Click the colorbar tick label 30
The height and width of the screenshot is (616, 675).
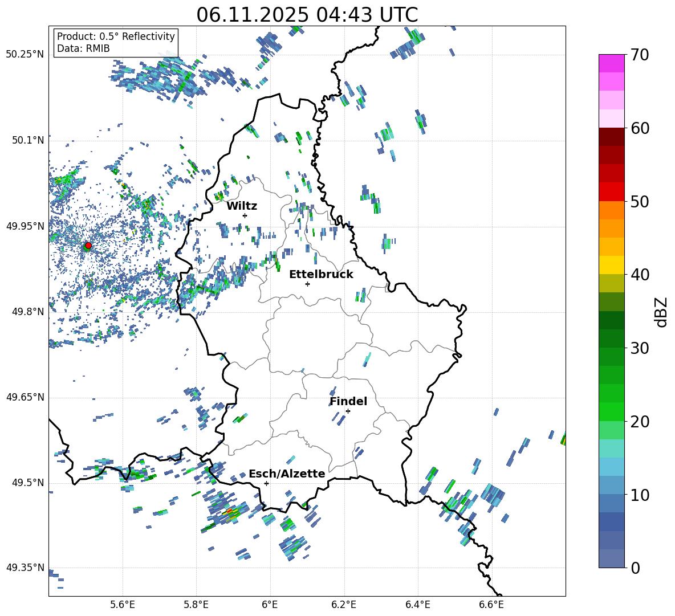pyautogui.click(x=640, y=348)
